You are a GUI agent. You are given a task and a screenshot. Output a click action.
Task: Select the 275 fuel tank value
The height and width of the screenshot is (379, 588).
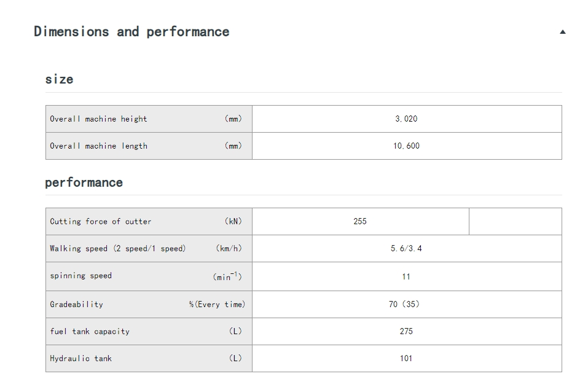406,331
